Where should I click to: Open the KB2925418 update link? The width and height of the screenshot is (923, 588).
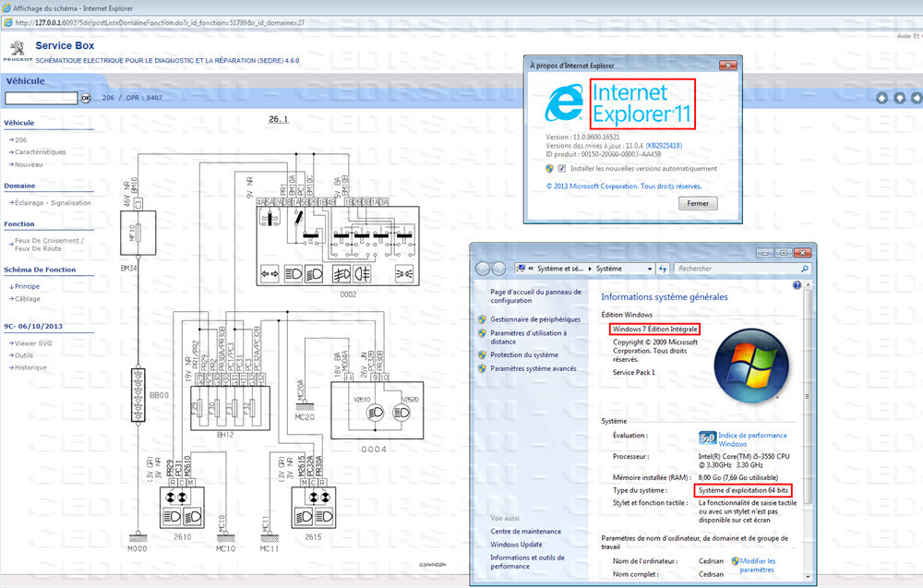[x=664, y=146]
